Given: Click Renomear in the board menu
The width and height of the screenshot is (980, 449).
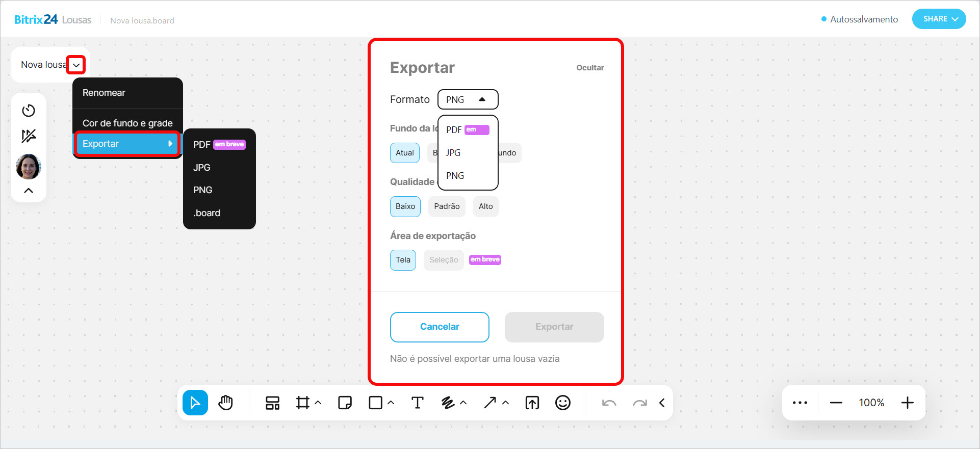Looking at the screenshot, I should [104, 93].
